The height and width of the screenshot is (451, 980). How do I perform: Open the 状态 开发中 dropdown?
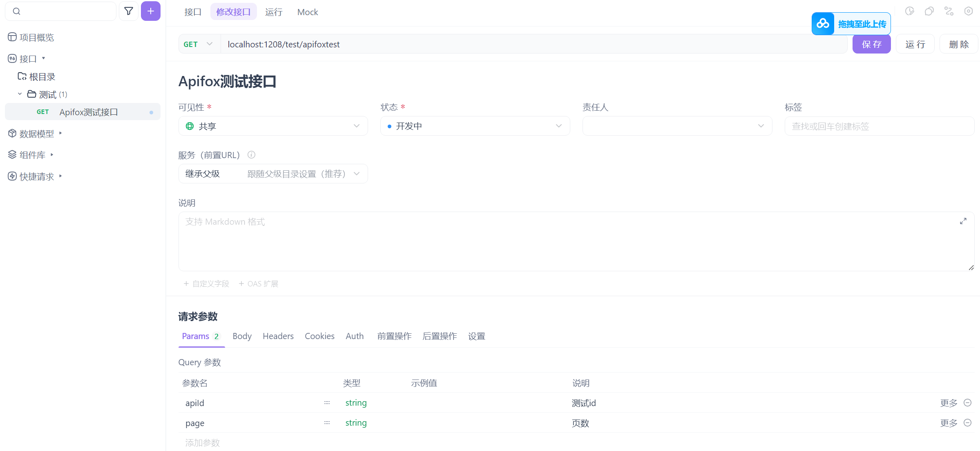(x=475, y=126)
